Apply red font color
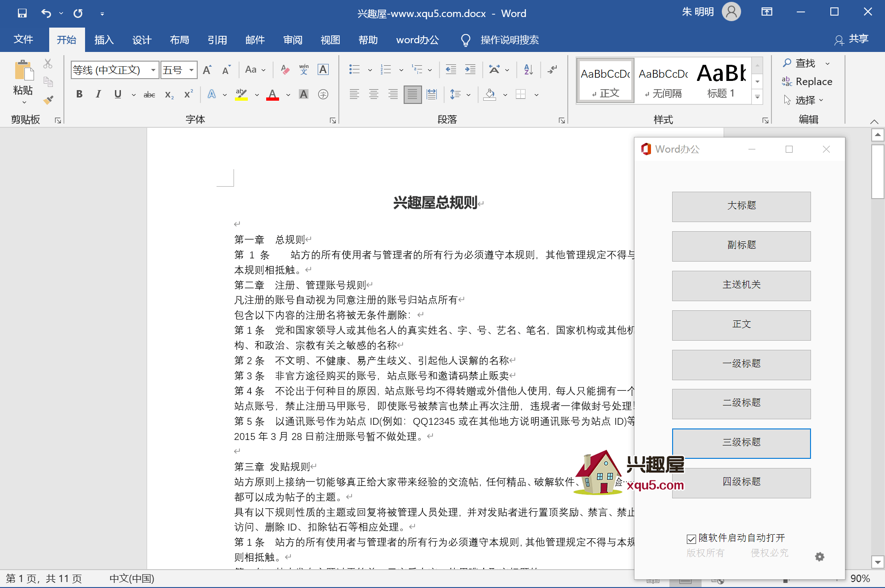The height and width of the screenshot is (588, 885). 273,95
